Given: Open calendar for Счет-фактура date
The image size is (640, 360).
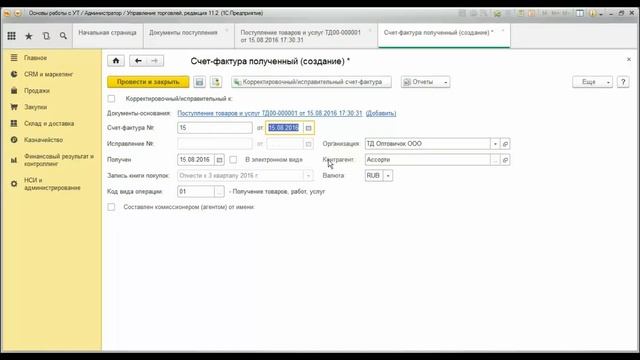Looking at the screenshot, I should [x=309, y=128].
